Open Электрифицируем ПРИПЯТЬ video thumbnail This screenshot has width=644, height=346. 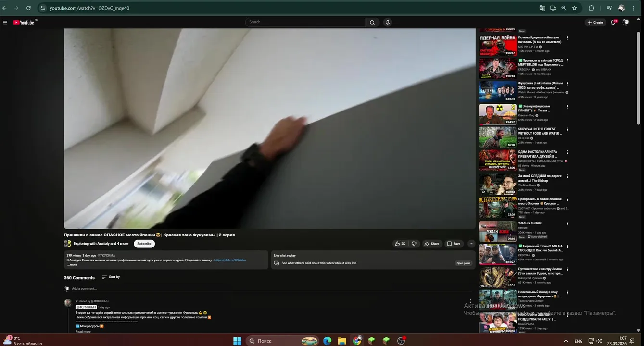point(497,114)
